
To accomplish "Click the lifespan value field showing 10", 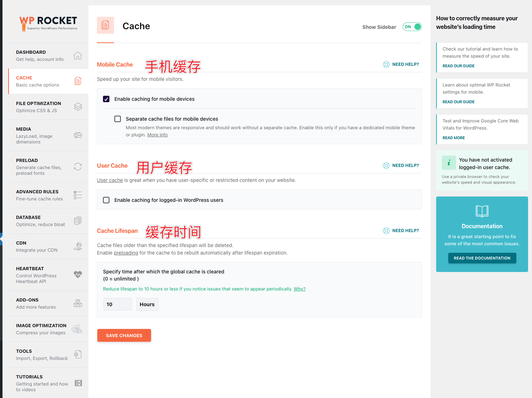I will click(118, 304).
